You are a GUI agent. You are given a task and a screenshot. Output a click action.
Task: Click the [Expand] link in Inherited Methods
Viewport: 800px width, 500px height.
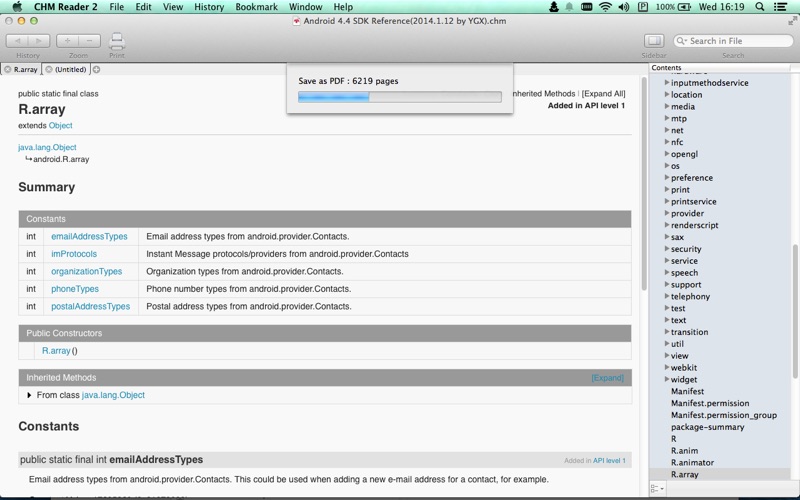point(607,378)
